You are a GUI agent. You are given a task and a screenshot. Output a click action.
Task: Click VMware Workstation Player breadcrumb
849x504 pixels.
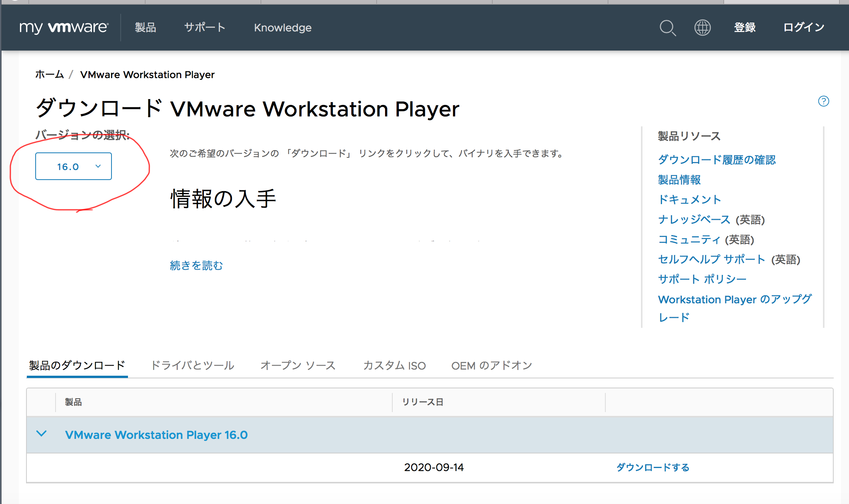147,75
